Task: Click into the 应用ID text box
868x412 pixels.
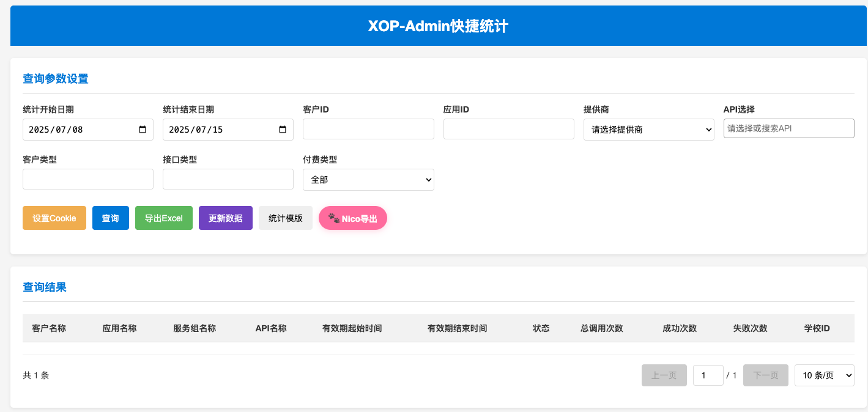Action: click(508, 129)
